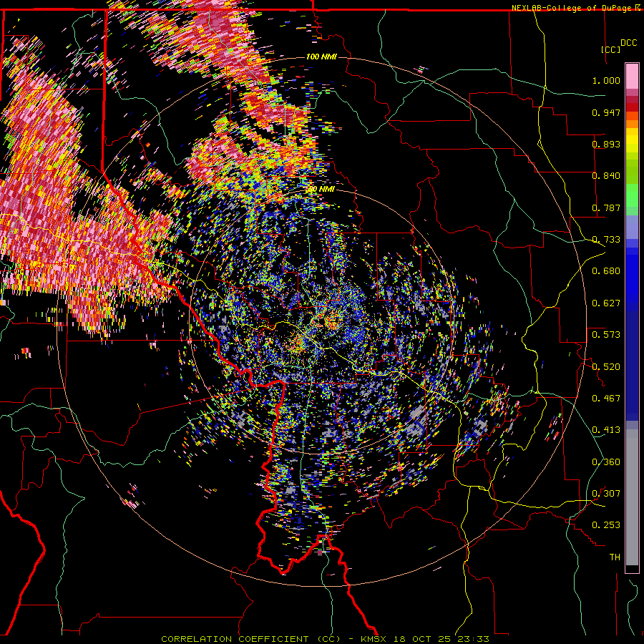644x644 pixels.
Task: Select the 0.733 scale value
Action: (606, 240)
